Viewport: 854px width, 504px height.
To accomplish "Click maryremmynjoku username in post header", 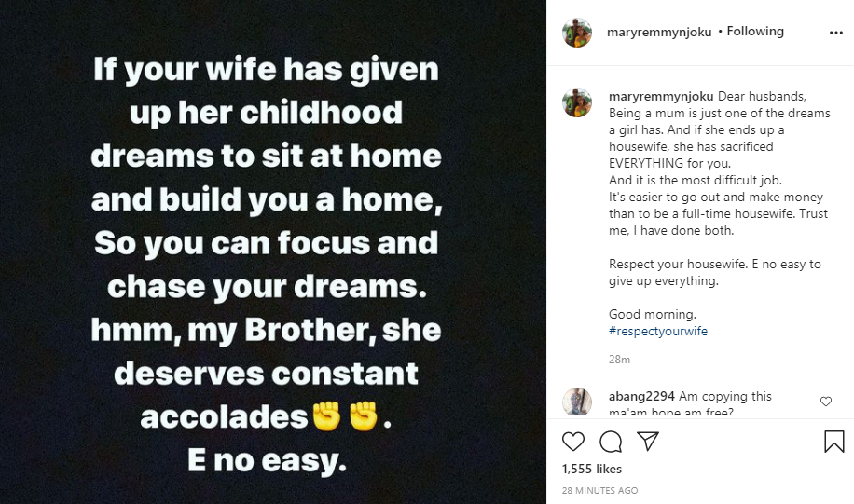I will click(660, 32).
